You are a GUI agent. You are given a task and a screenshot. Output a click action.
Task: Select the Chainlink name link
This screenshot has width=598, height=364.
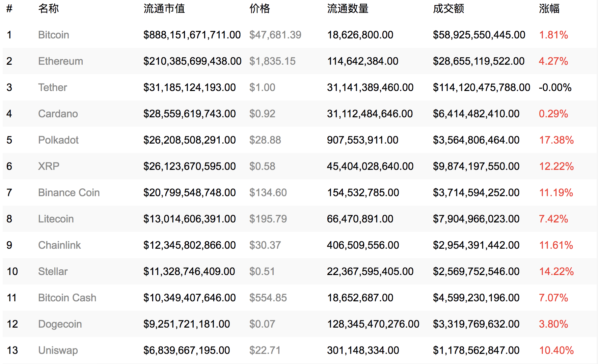tap(59, 245)
